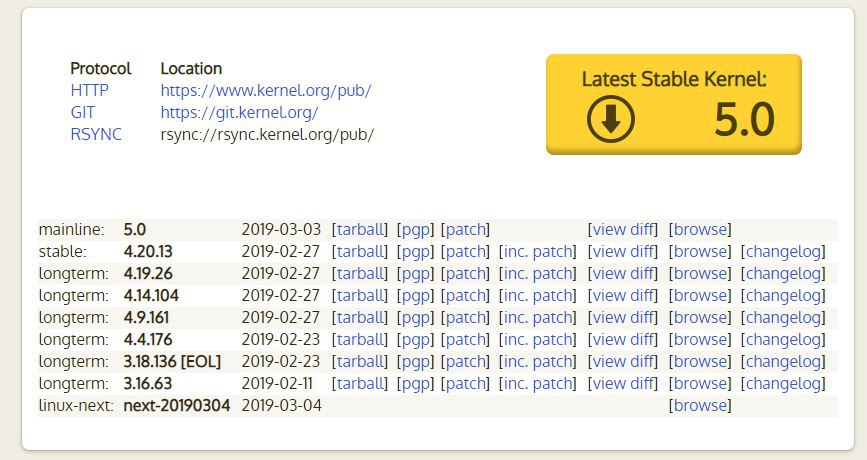
Task: View diff for 4.4.176
Action: click(x=623, y=339)
